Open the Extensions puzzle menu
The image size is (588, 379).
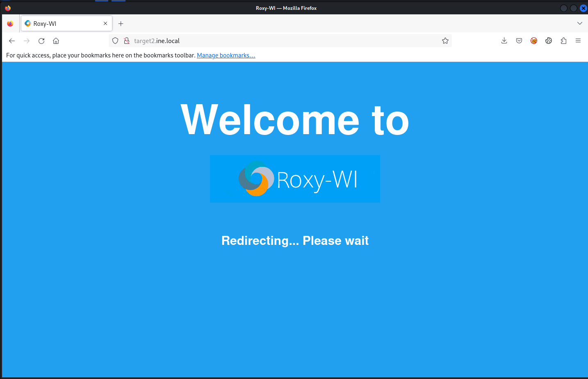coord(563,41)
